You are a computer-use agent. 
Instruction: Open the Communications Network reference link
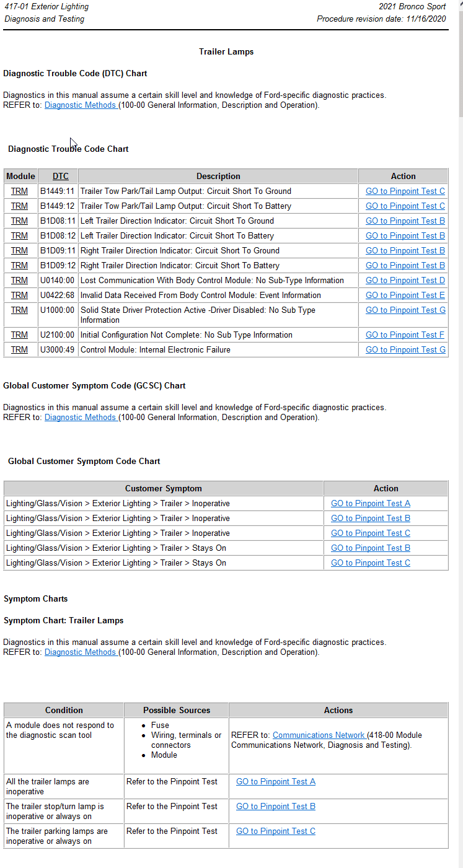click(x=319, y=735)
